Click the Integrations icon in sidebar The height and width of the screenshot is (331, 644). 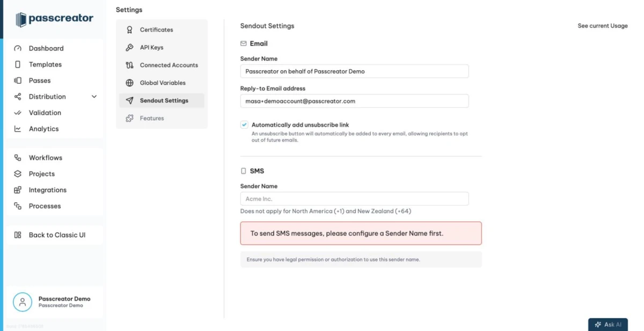[x=18, y=190]
